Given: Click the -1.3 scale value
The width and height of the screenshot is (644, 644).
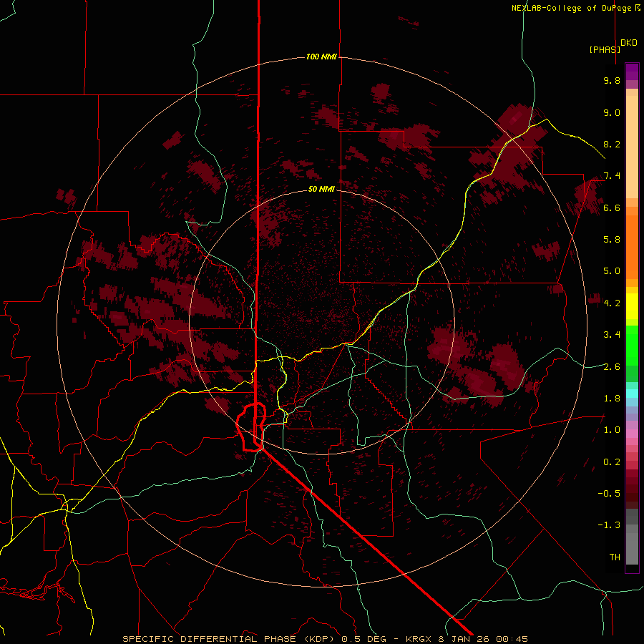Looking at the screenshot, I should (609, 525).
